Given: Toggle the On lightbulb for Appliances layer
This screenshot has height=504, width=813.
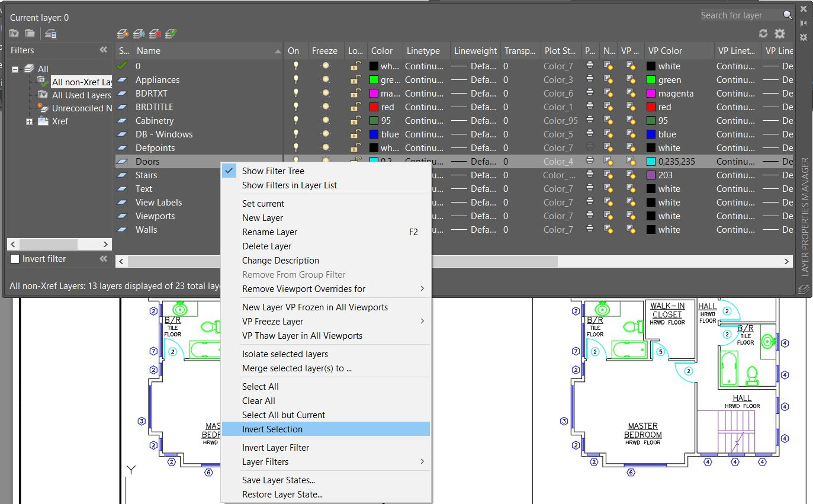Looking at the screenshot, I should (x=295, y=80).
